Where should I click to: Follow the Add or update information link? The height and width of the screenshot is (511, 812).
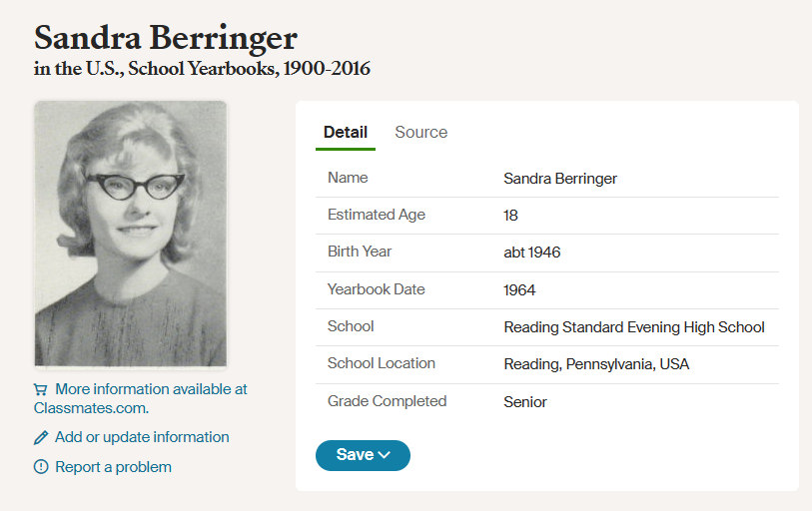142,437
